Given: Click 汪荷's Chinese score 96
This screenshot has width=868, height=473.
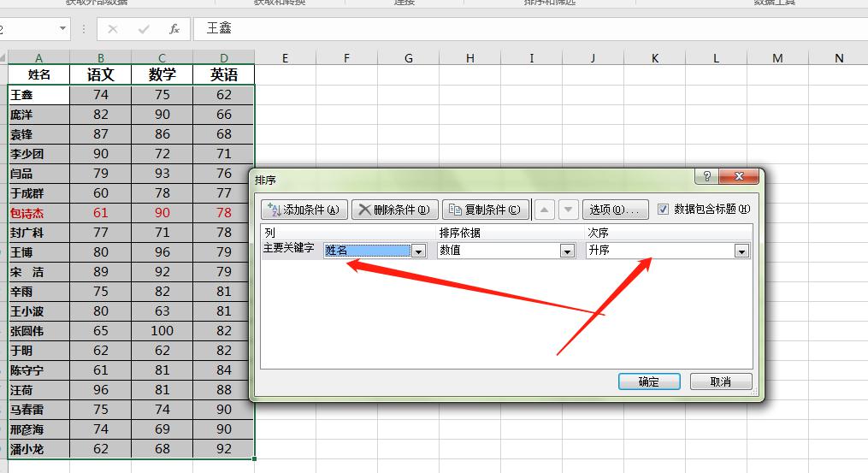Looking at the screenshot, I should click(101, 390).
